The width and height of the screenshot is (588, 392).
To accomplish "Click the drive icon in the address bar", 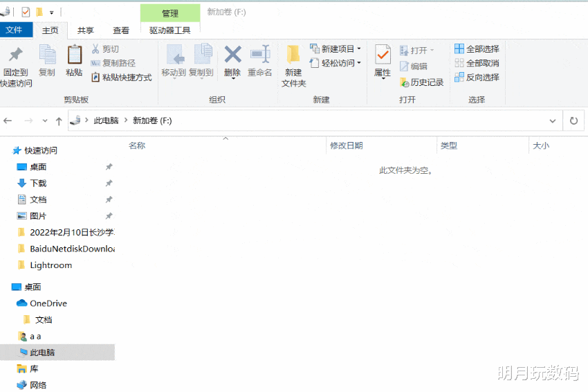I will (x=75, y=121).
